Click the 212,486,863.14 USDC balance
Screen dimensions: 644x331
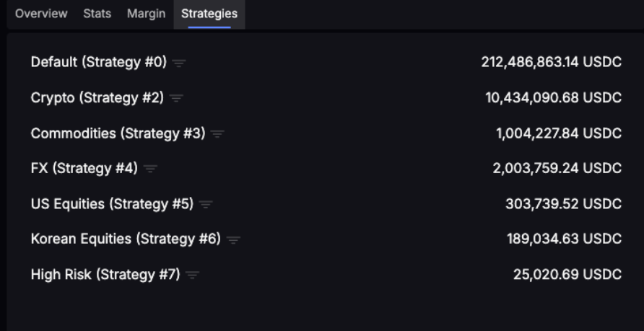tap(551, 62)
